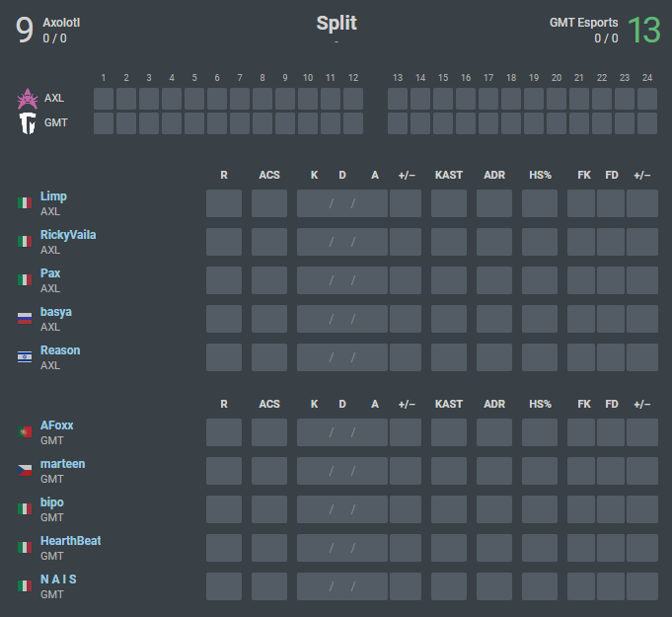
Task: Click N A I S's Italian flag icon
Action: [25, 585]
